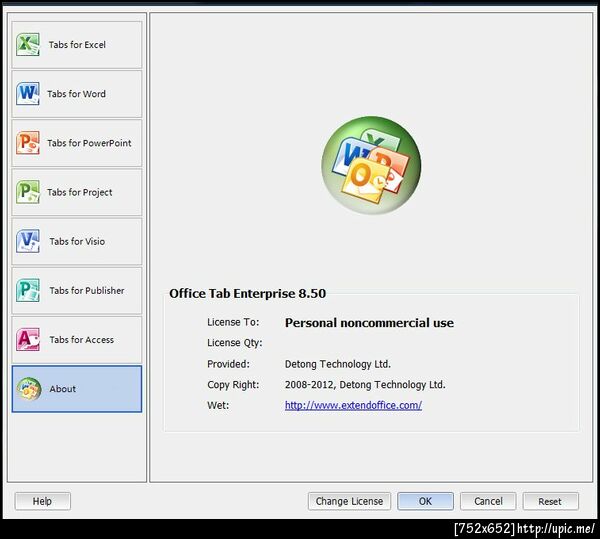The height and width of the screenshot is (539, 600).
Task: Click the Word icon in sidebar
Action: pyautogui.click(x=28, y=93)
